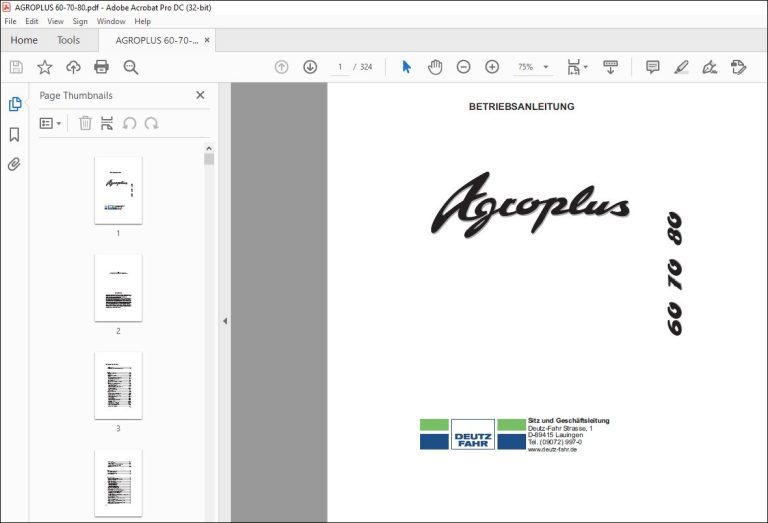The width and height of the screenshot is (768, 523).
Task: Click thumbnails scrollbar up arrow
Action: 209,148
